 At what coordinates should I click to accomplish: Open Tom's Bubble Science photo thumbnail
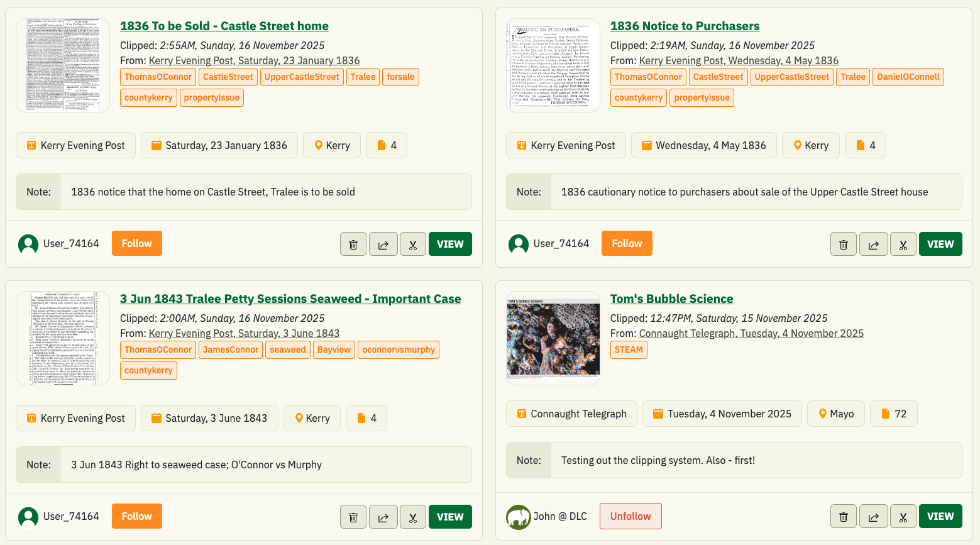(x=553, y=338)
